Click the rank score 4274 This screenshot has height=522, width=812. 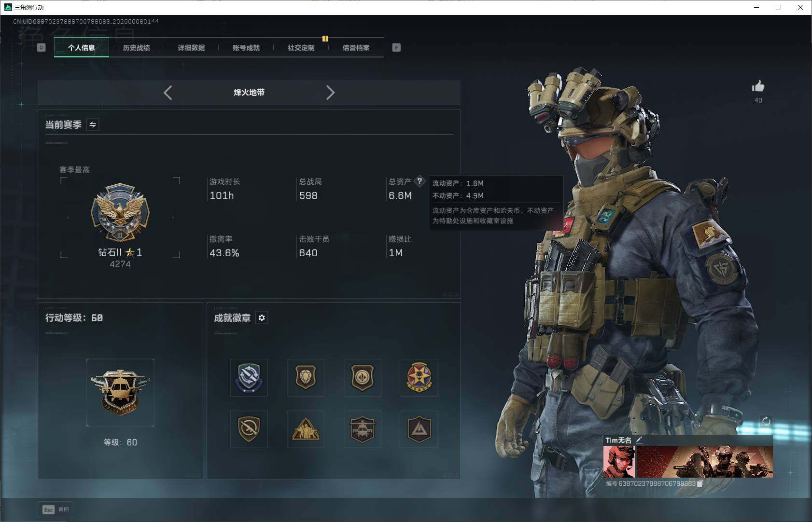tap(120, 264)
